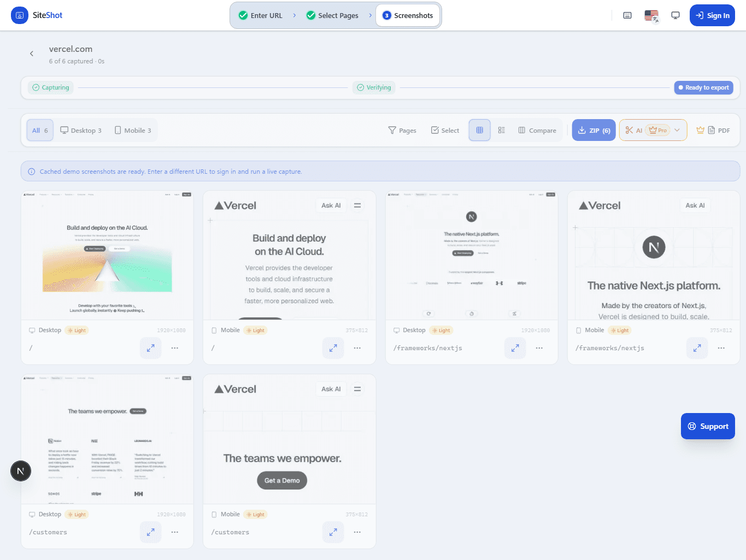Open keyboard shortcuts icon in header
Screen dimensions: 746x560
tap(627, 15)
